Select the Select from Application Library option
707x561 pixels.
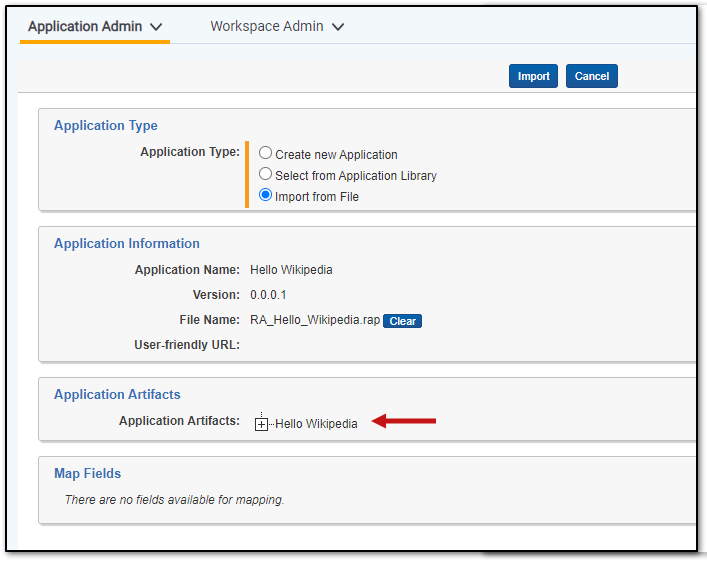(x=265, y=174)
